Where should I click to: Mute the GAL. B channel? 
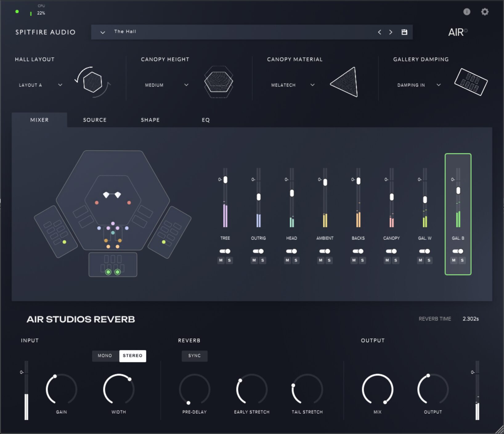pos(454,260)
